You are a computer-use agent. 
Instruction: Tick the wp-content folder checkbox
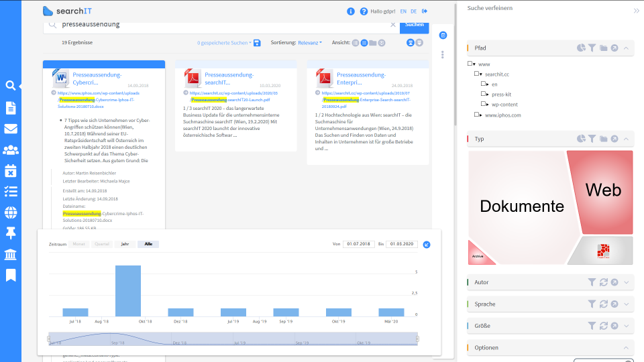pyautogui.click(x=484, y=104)
